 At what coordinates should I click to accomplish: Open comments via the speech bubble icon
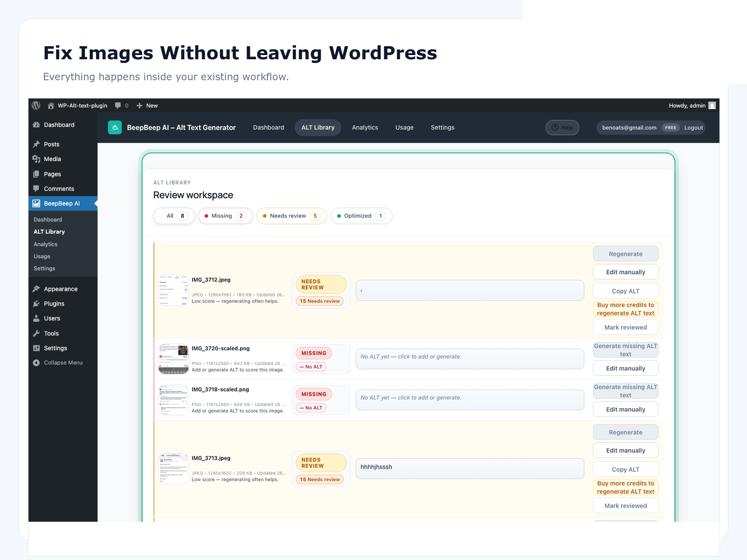point(118,105)
